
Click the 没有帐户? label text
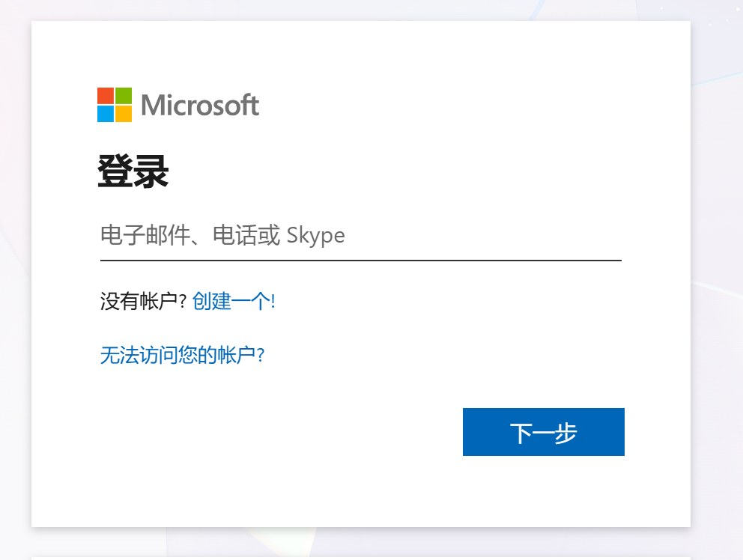point(143,302)
